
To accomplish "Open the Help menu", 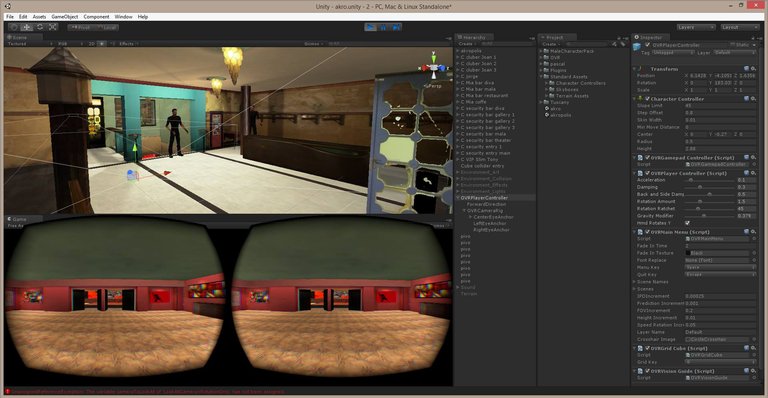I will pos(143,17).
